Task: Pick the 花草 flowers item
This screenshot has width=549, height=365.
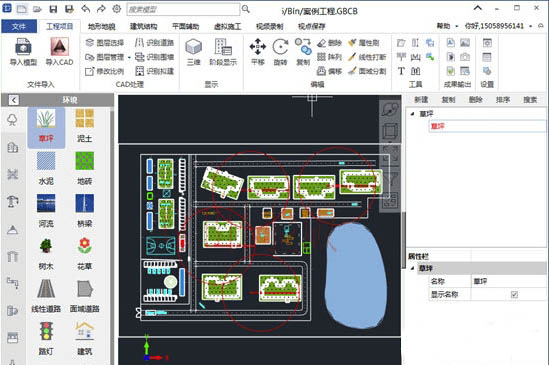Action: point(84,254)
